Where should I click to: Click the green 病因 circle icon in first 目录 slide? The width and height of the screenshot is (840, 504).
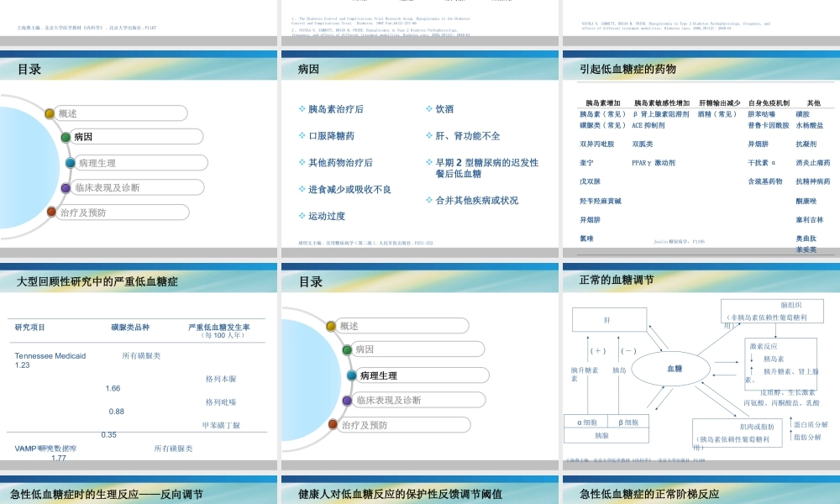[x=66, y=137]
